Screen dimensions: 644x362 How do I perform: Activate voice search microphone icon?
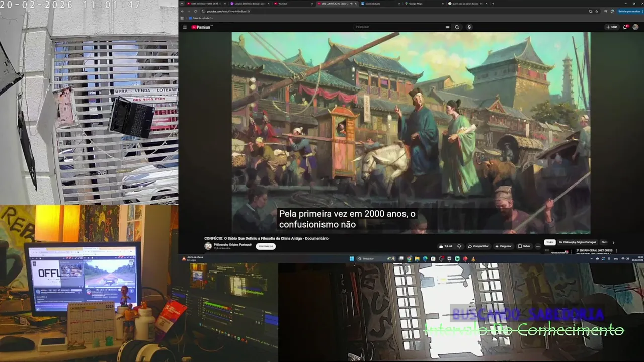(469, 27)
